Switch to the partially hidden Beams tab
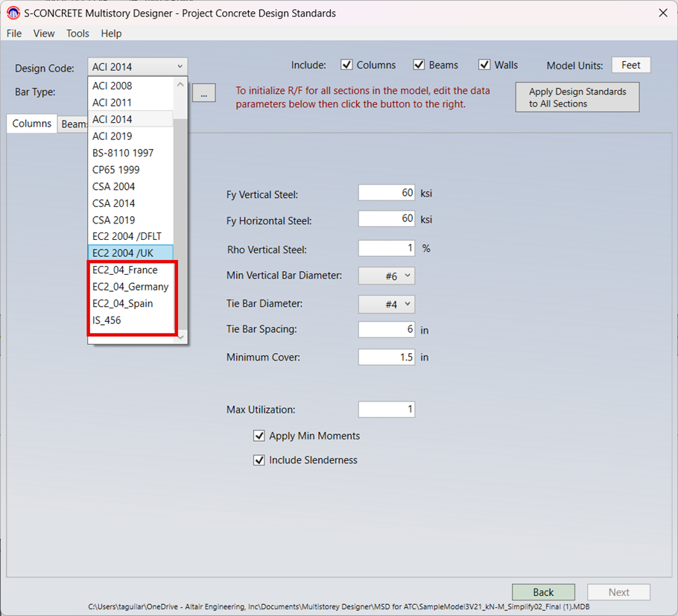This screenshot has height=616, width=678. coord(73,124)
